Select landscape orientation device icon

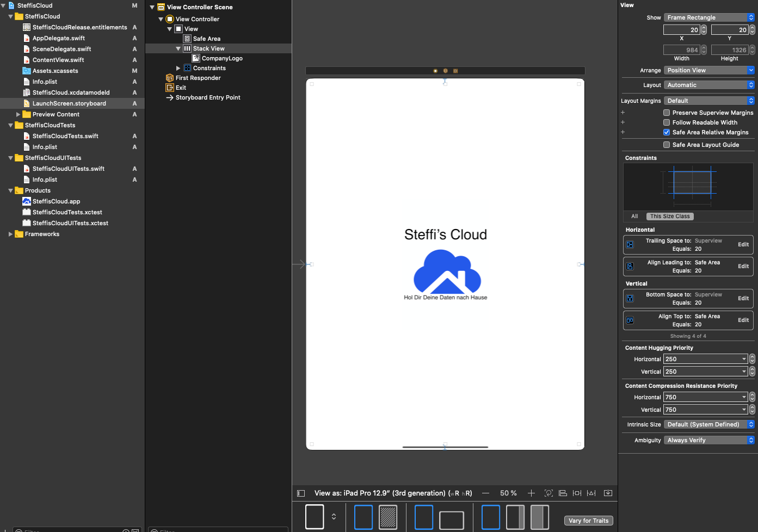451,520
